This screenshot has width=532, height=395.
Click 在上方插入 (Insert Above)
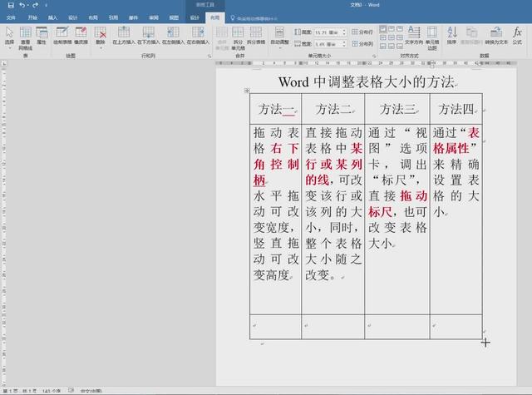click(124, 36)
